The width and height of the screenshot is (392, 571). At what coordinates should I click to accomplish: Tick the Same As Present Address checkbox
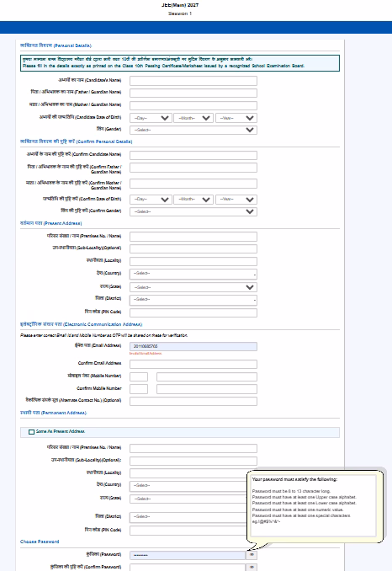point(32,432)
